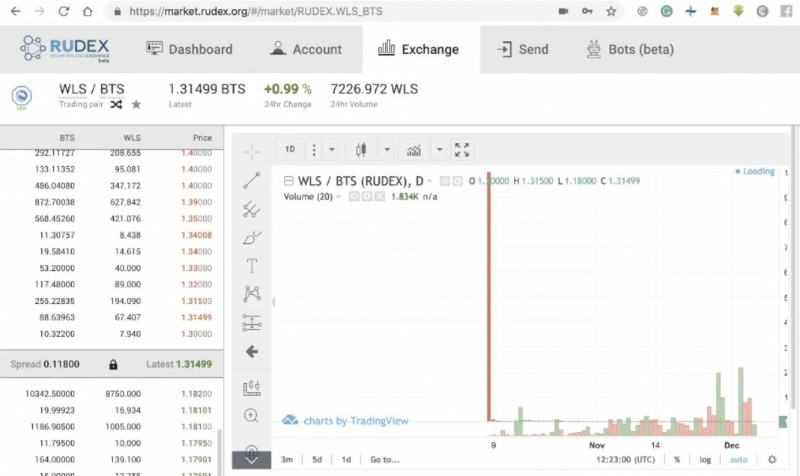
Task: Select the pitchfork drawing tool
Action: click(252, 209)
